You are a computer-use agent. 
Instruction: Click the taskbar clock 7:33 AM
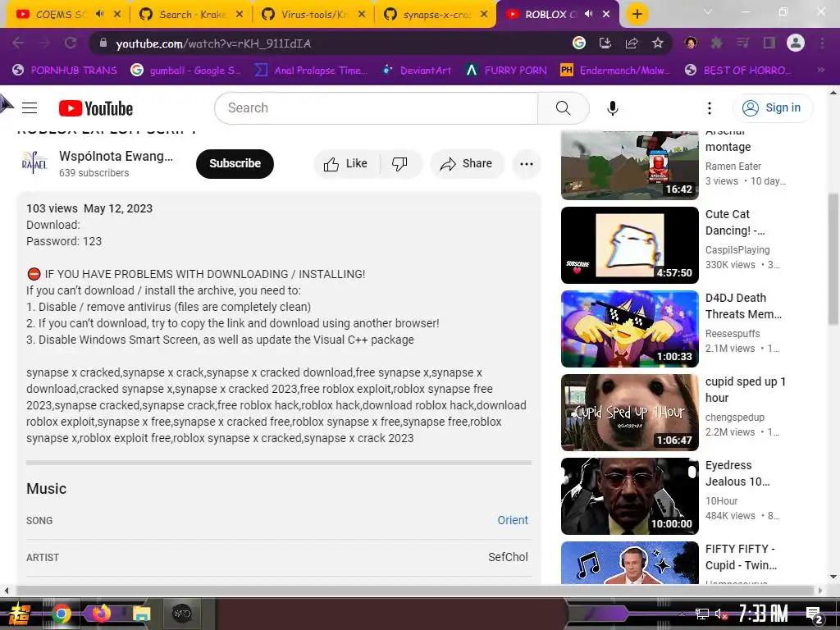pyautogui.click(x=763, y=614)
